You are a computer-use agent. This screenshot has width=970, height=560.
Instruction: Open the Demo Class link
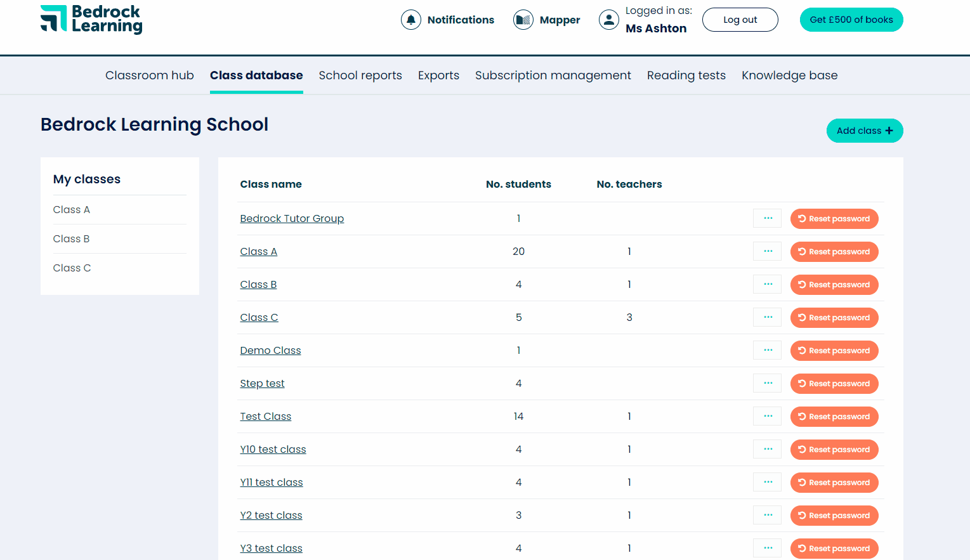click(x=270, y=350)
